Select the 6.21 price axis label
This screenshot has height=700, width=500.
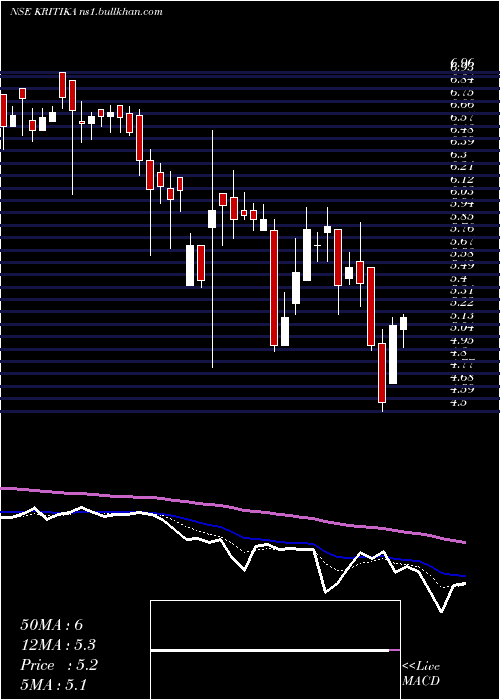coord(462,167)
